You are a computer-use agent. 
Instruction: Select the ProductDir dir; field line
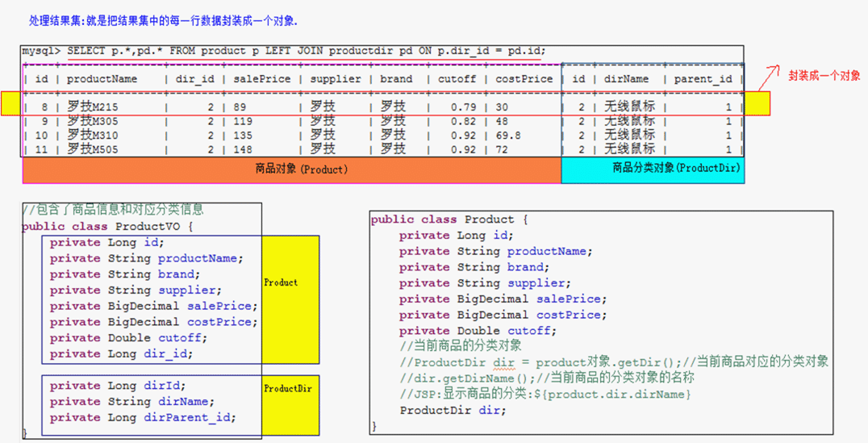(453, 410)
